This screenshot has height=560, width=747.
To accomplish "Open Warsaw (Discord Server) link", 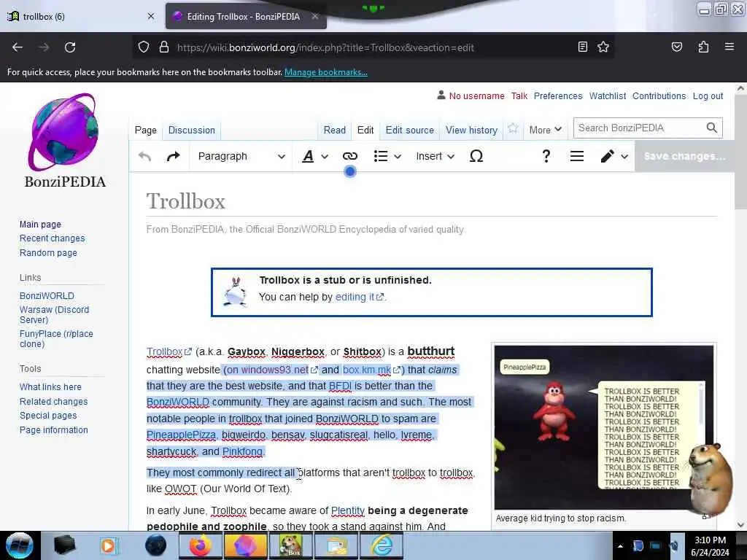I will [54, 315].
